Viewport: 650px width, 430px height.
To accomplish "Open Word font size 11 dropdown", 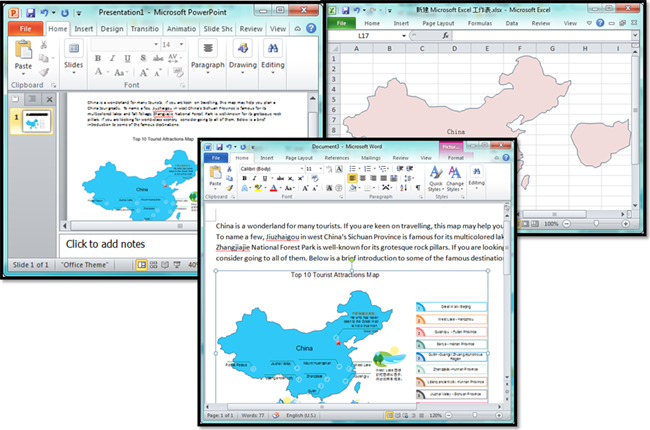I will click(320, 169).
